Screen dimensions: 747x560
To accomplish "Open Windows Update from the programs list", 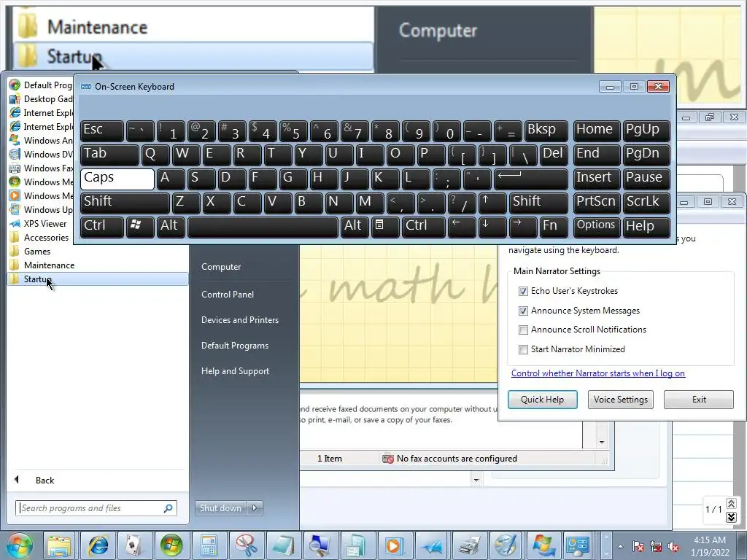I will pos(48,209).
